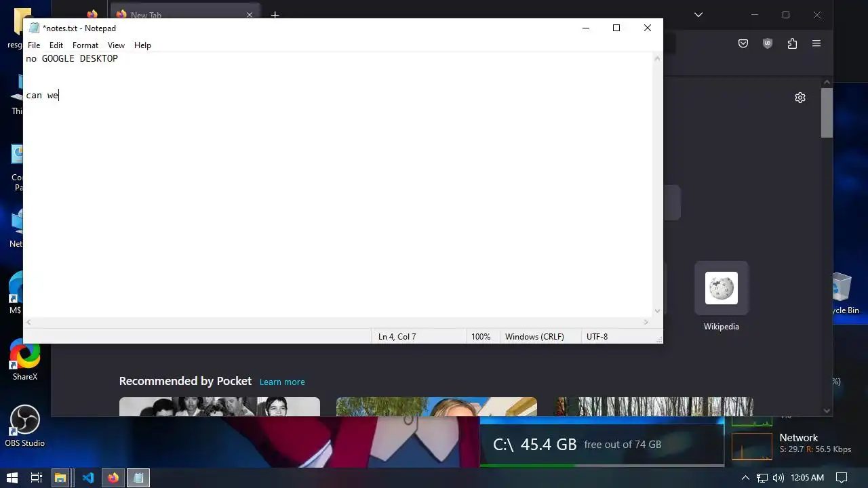Open File Explorer from the taskbar
This screenshot has width=868, height=488.
[60, 478]
